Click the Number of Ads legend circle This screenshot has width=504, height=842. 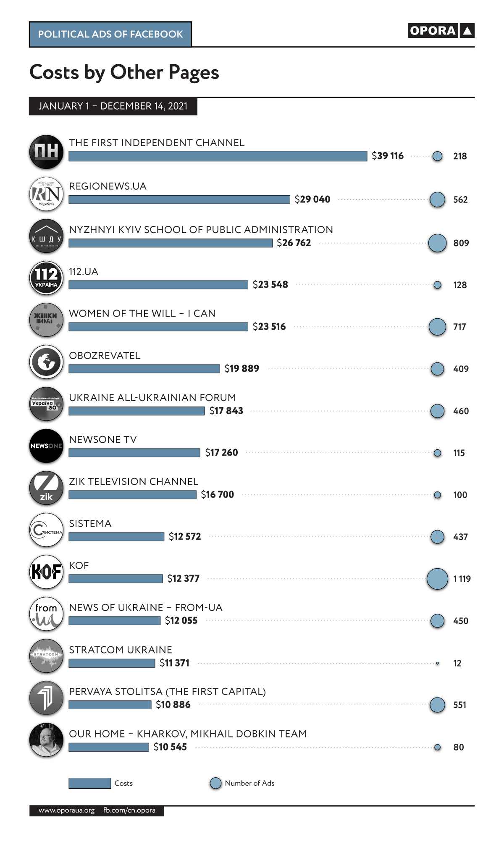point(215,783)
